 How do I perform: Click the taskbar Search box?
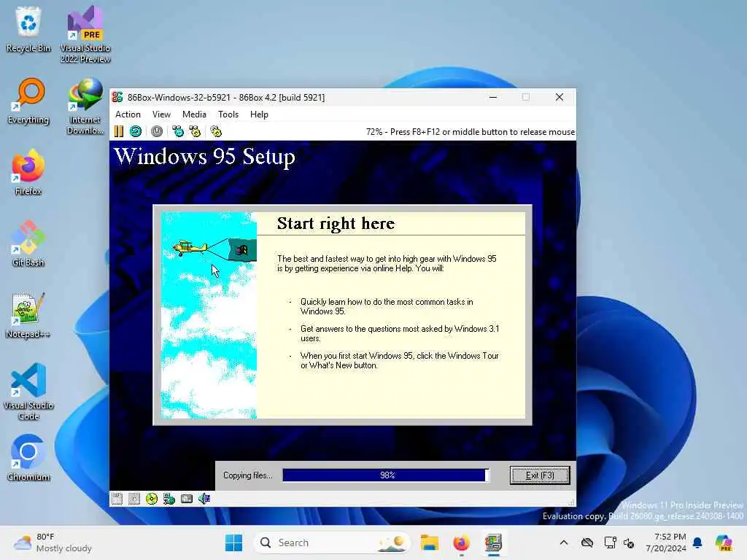(x=332, y=542)
